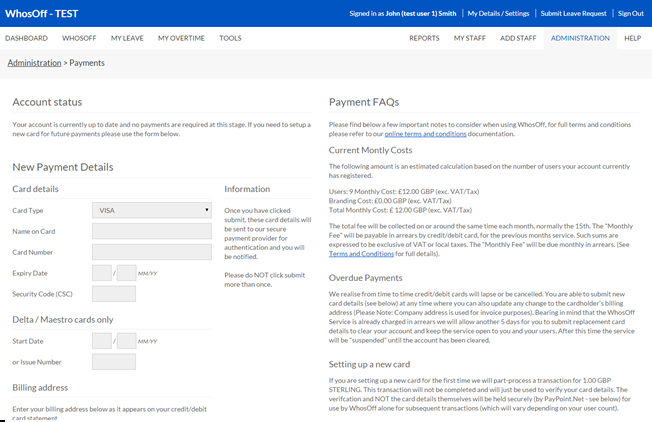Select the My Overtime nav item
652x422 pixels.
[x=181, y=38]
